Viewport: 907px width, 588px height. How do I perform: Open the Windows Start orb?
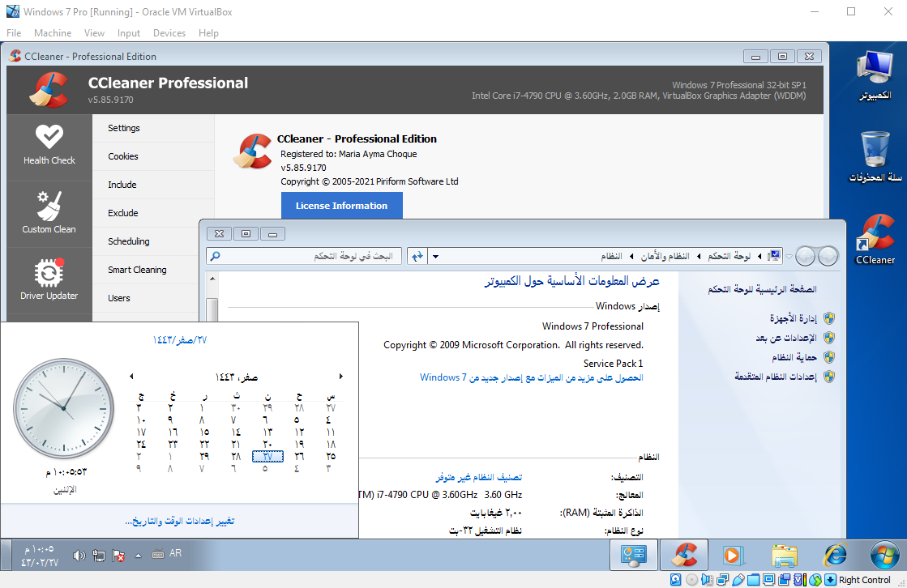tap(883, 556)
